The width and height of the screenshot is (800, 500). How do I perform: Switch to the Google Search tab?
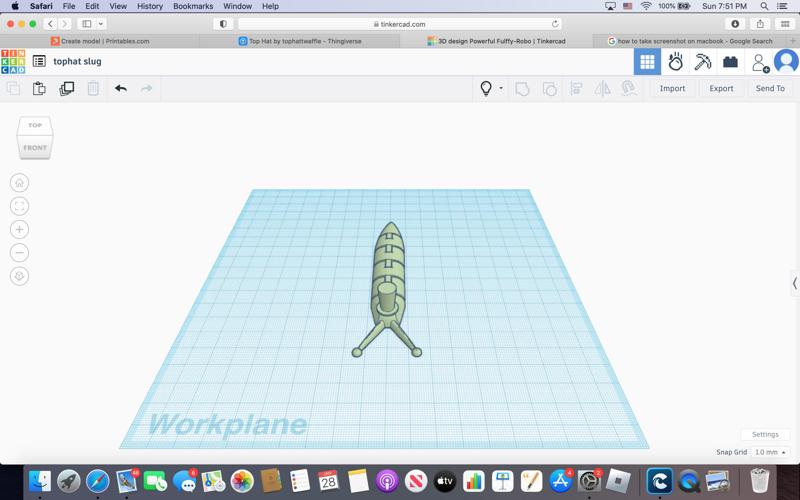(690, 41)
